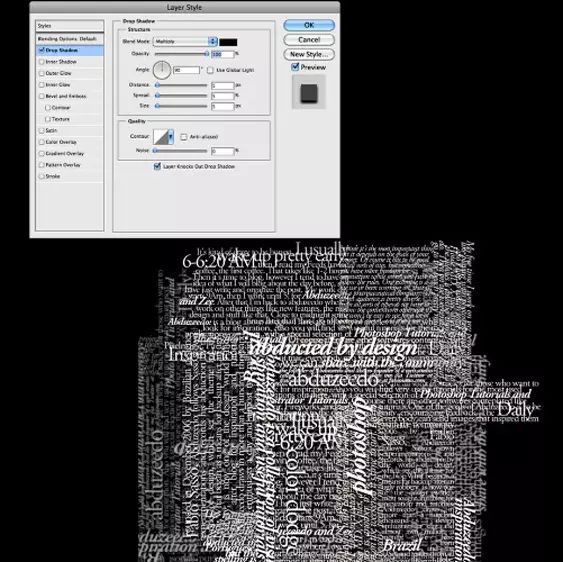Click the black shadow color swatch
The width and height of the screenshot is (563, 562).
[228, 42]
